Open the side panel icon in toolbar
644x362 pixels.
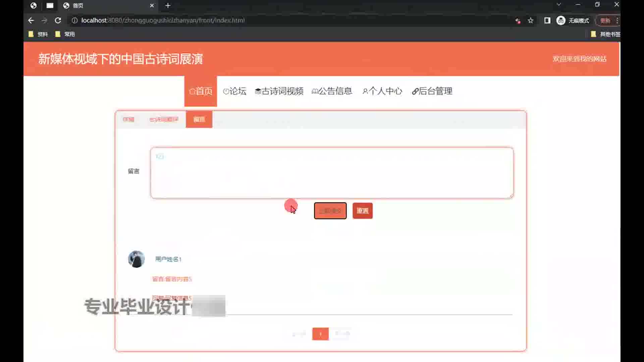pos(547,20)
